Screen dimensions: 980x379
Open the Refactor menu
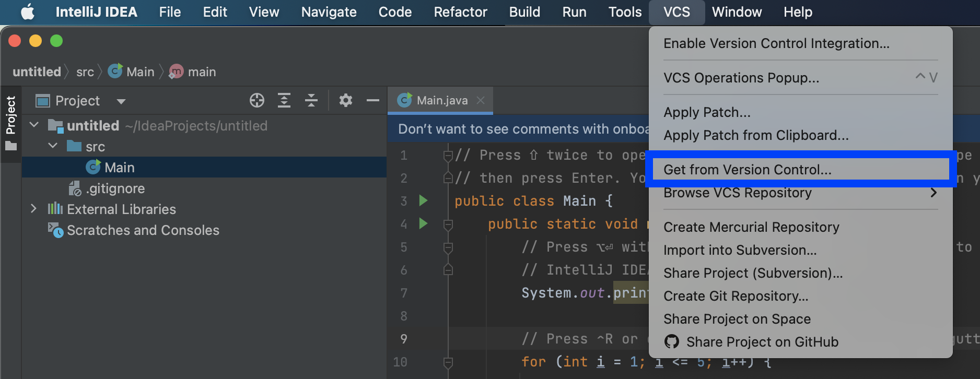(460, 11)
